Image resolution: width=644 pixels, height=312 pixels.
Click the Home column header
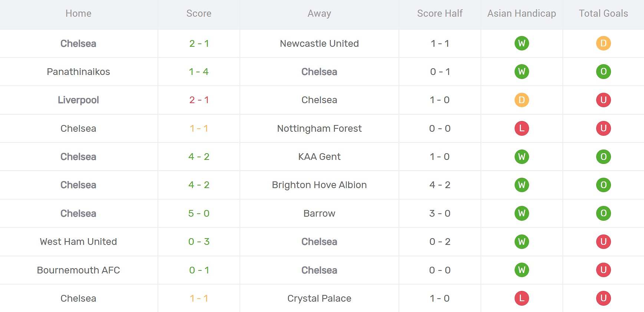coord(78,14)
